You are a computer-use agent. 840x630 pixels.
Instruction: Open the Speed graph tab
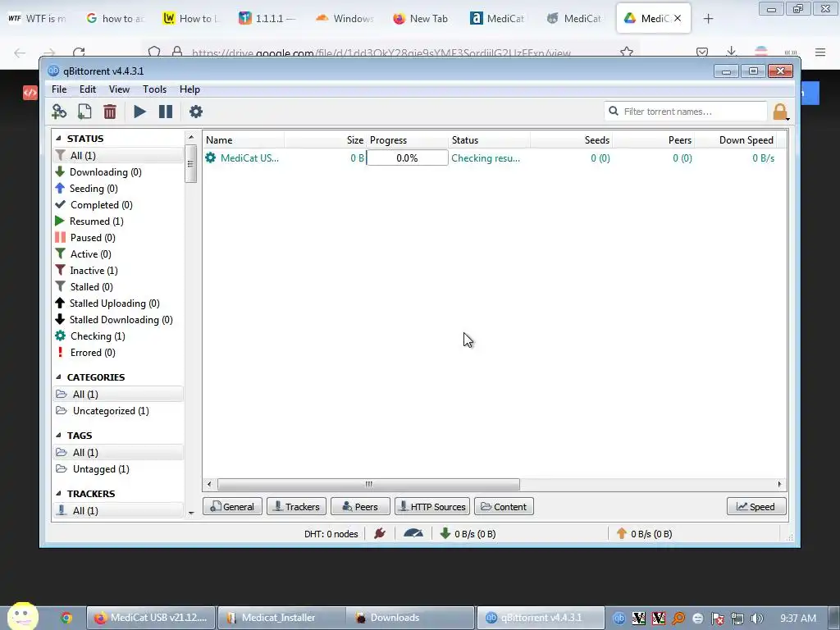(x=756, y=507)
